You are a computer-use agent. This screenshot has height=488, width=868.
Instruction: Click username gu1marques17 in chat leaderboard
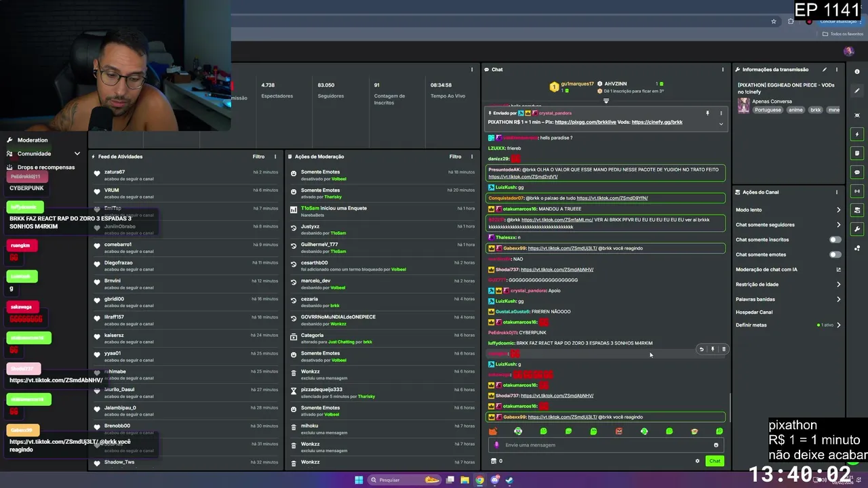pyautogui.click(x=577, y=83)
